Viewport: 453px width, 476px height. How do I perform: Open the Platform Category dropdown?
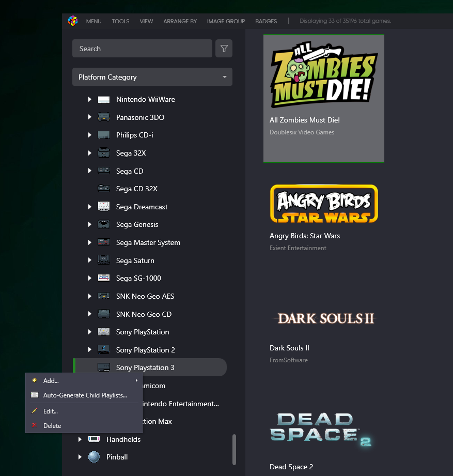point(152,77)
